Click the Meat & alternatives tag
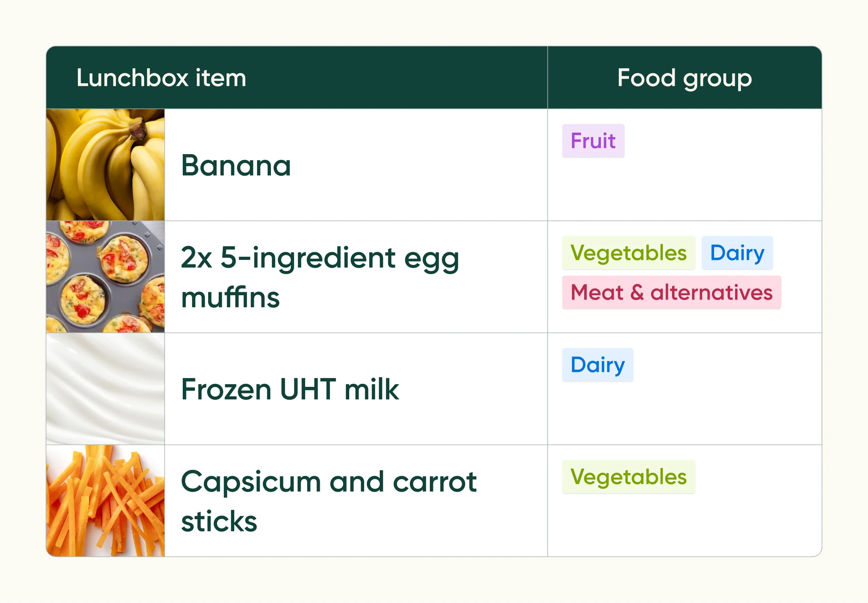 pyautogui.click(x=671, y=293)
